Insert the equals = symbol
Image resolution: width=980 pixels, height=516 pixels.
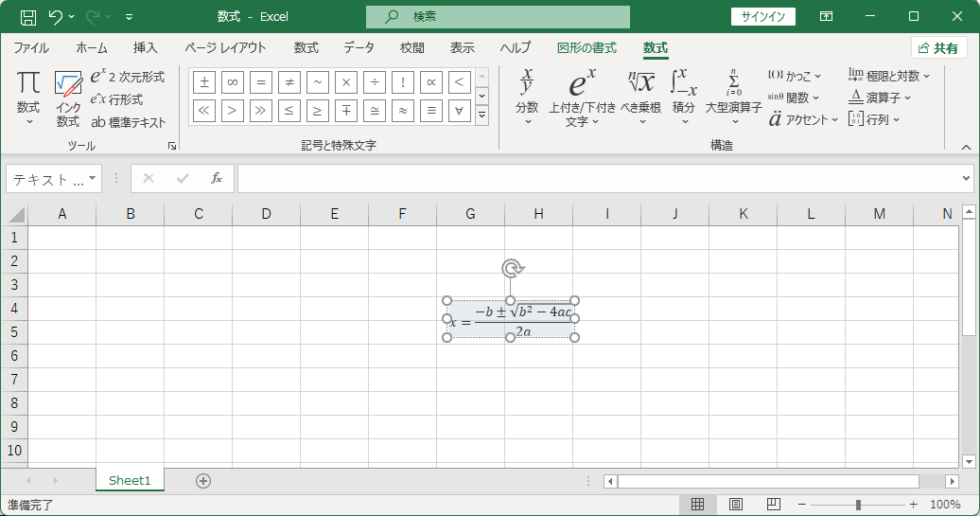261,82
